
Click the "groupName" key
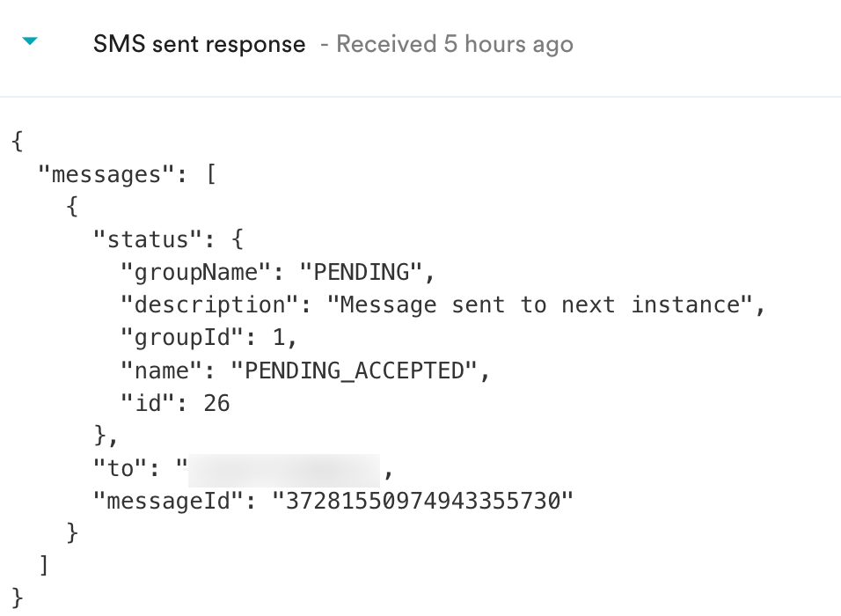click(195, 272)
